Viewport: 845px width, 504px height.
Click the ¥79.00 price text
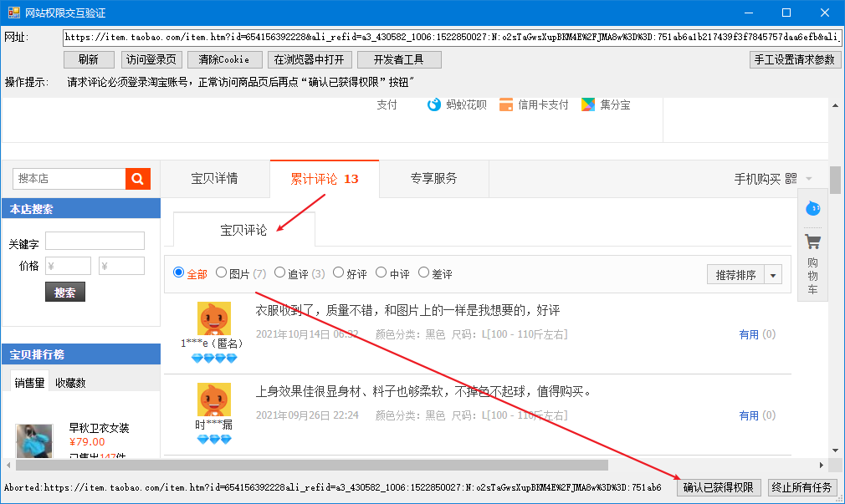(x=87, y=441)
